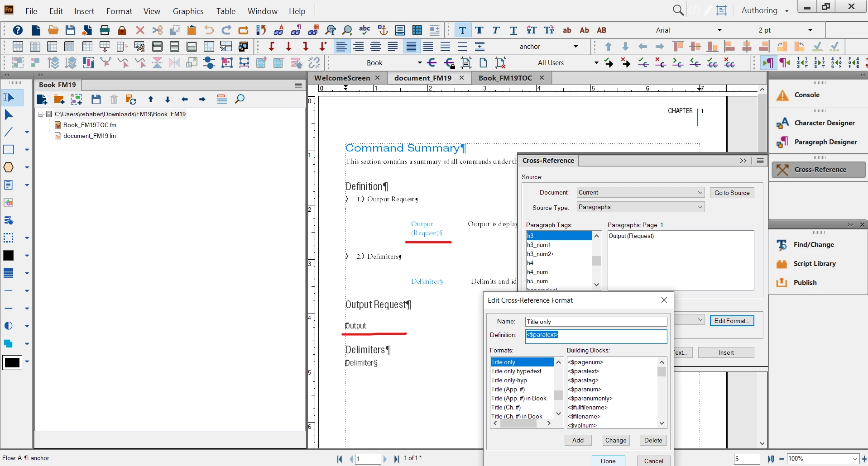Viewport: 868px width, 466px height.
Task: Toggle Italic text formatting
Action: (496, 30)
